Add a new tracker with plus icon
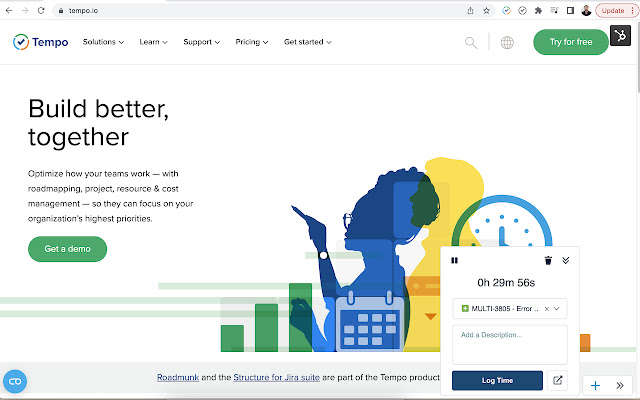Image resolution: width=640 pixels, height=400 pixels. click(x=596, y=385)
